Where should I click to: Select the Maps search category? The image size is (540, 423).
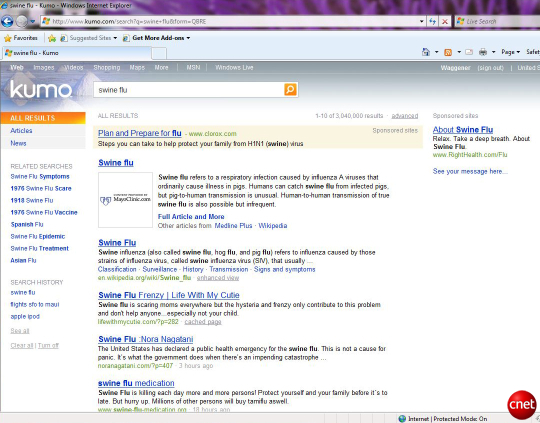click(x=137, y=68)
